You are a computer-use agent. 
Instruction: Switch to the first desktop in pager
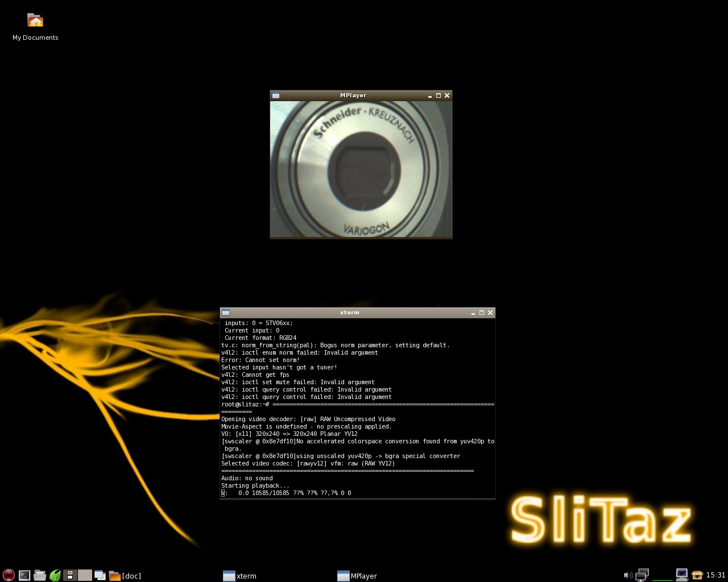pos(70,575)
